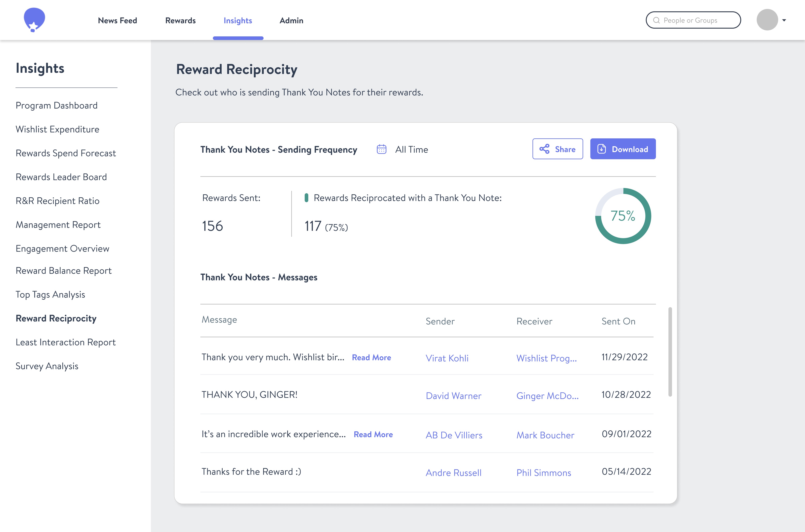Switch to the News Feed tab
The width and height of the screenshot is (805, 532).
[117, 21]
